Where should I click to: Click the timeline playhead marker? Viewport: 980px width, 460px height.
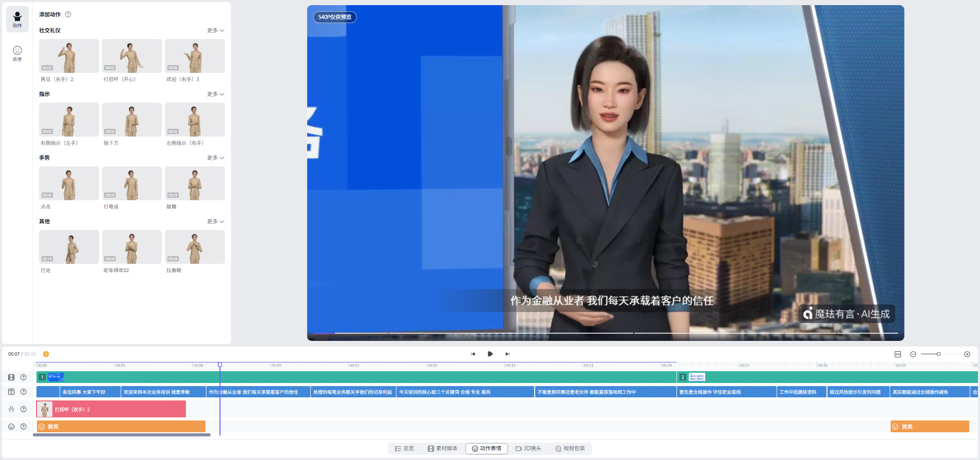(x=220, y=365)
